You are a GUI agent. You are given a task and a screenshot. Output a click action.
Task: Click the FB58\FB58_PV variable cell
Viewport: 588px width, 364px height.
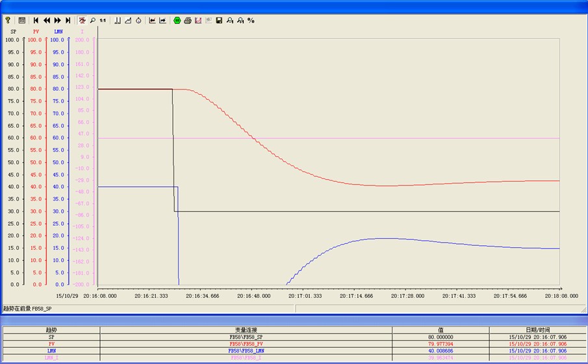246,344
